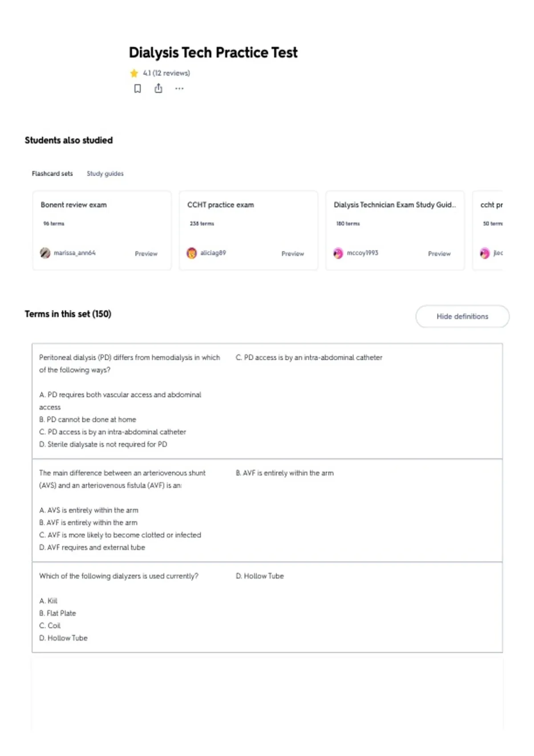
Task: Preview the CCHT practice exam set
Action: (x=293, y=253)
